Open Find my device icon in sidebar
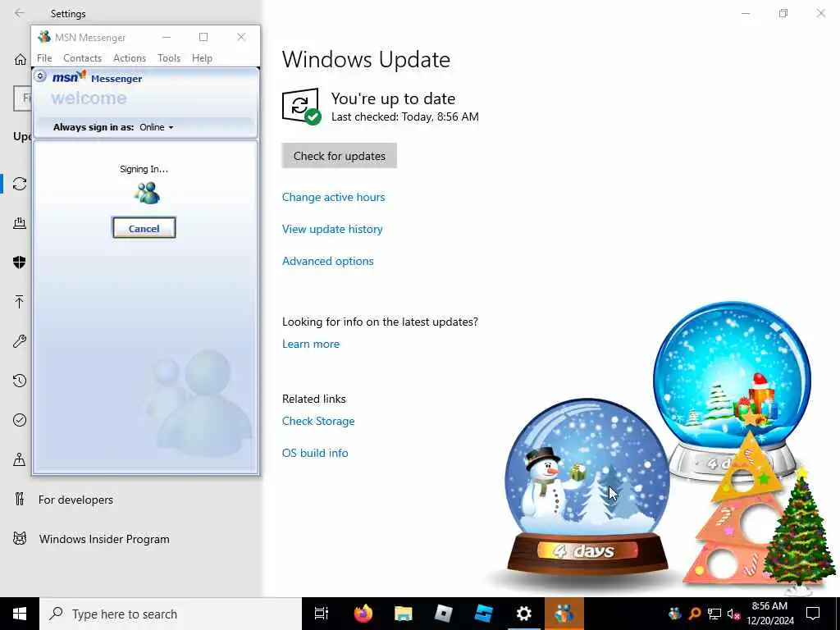 pos(20,459)
